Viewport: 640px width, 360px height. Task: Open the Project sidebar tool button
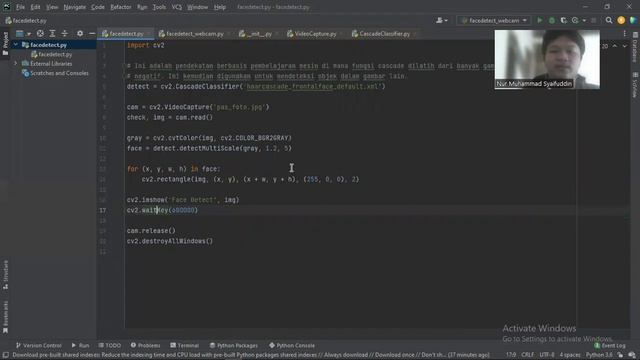[5, 43]
